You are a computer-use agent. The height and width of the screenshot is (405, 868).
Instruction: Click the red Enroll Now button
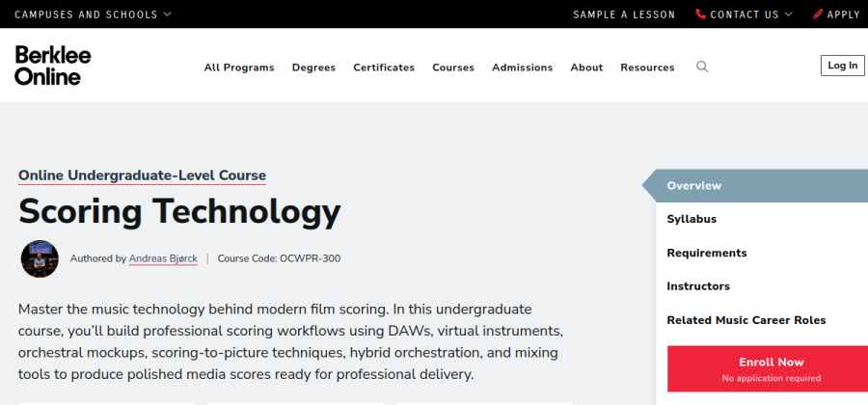click(x=768, y=369)
